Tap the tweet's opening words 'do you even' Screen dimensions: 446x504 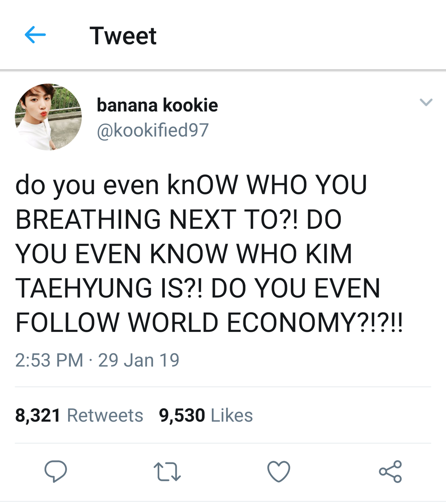87,186
